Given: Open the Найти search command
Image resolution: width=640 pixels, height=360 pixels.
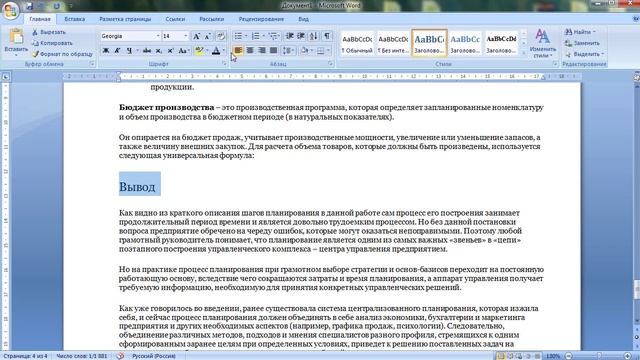Looking at the screenshot, I should point(580,32).
